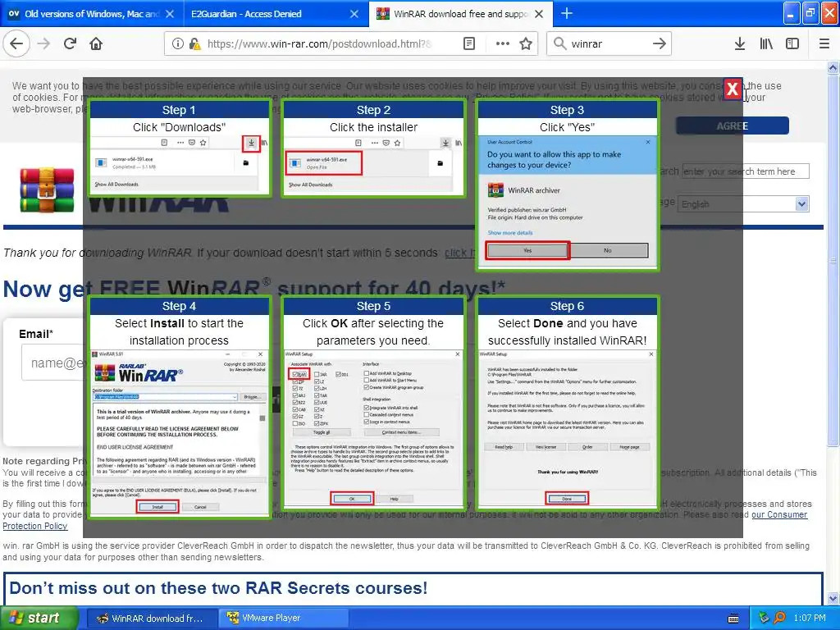Go back to the previous page

[x=16, y=43]
